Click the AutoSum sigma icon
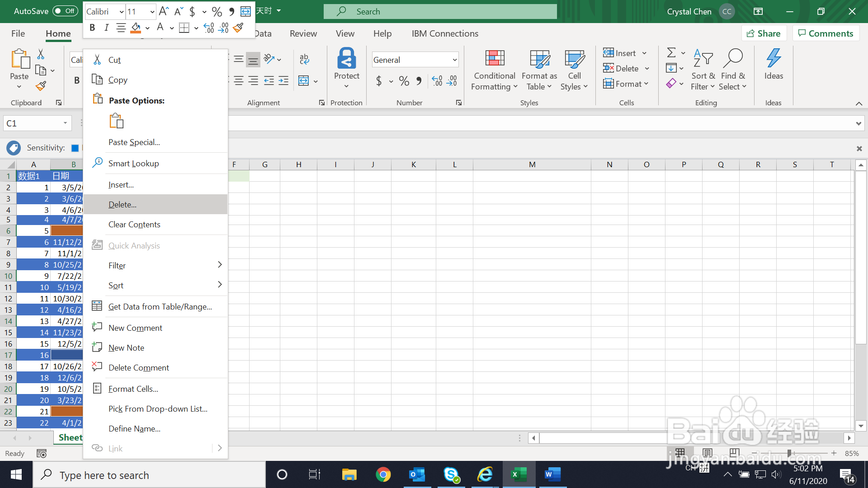Viewport: 868px width, 488px height. point(671,53)
